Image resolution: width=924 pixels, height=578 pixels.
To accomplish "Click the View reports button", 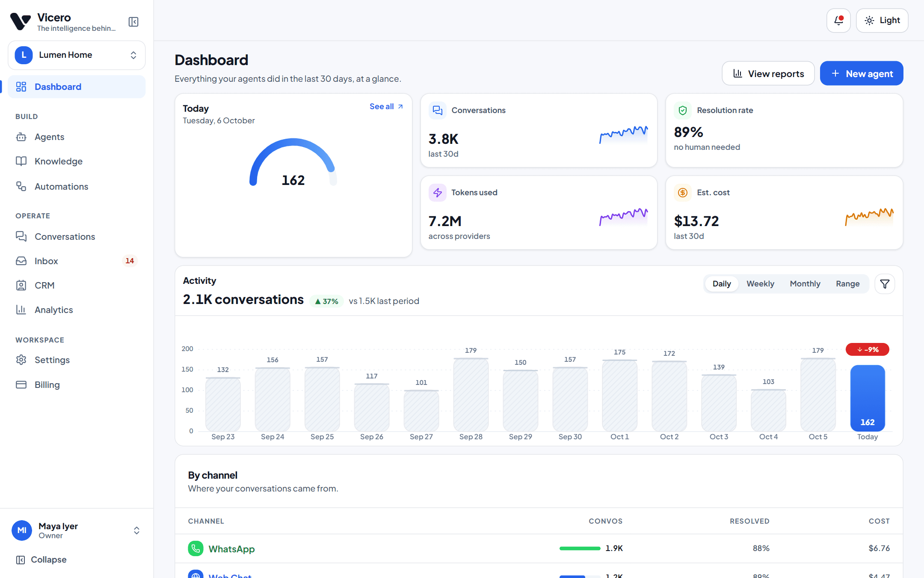I will 768,74.
